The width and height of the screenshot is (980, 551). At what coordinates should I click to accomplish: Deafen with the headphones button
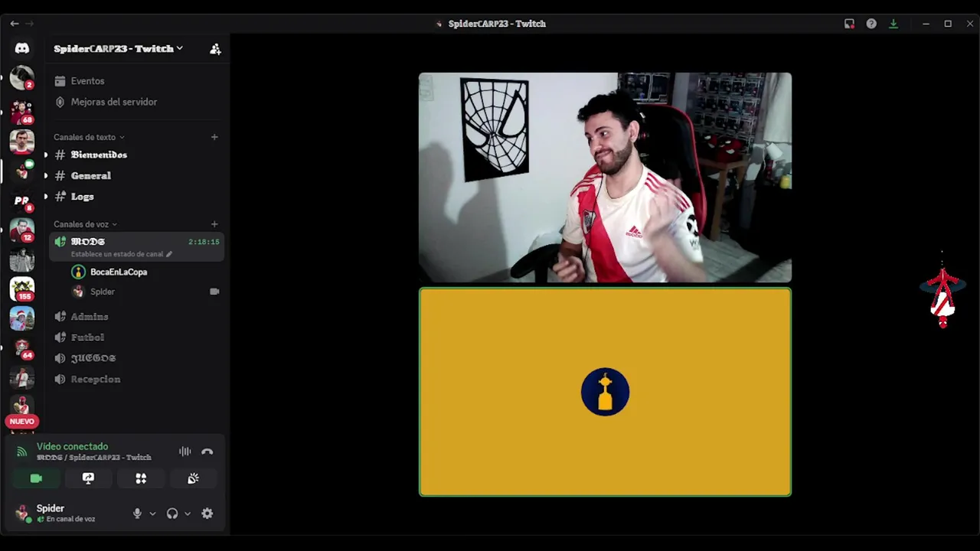tap(172, 514)
